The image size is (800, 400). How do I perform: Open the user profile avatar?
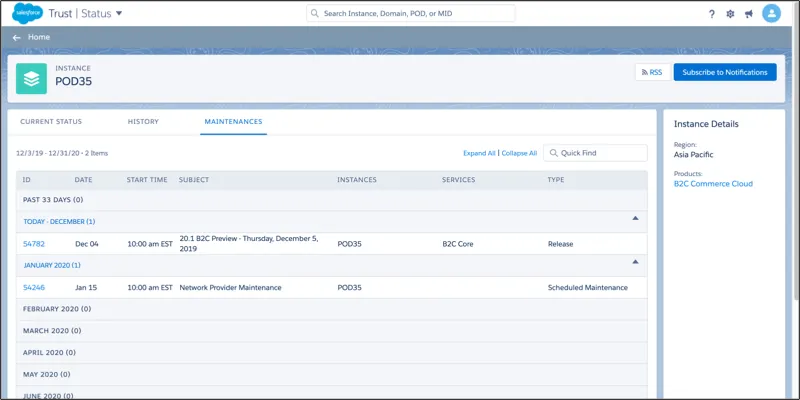[771, 13]
